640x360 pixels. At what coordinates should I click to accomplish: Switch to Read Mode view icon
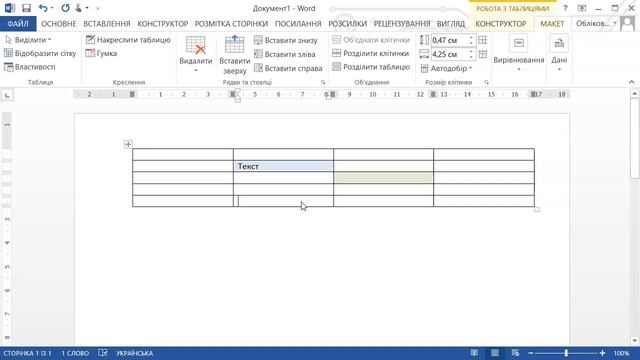point(474,353)
